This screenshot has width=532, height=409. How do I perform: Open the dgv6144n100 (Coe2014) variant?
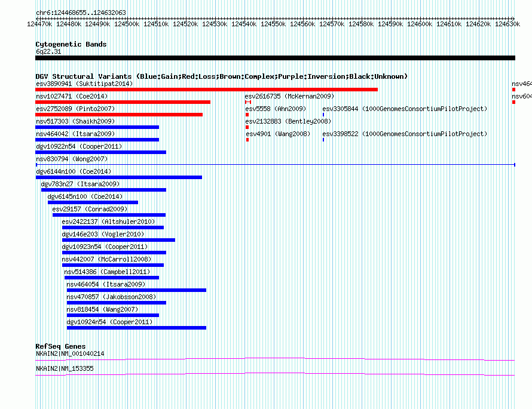point(74,171)
